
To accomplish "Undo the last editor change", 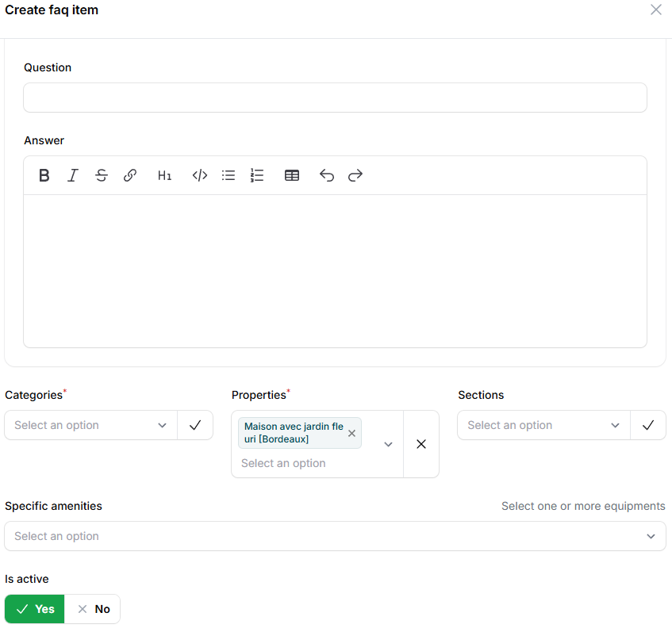I will click(327, 176).
